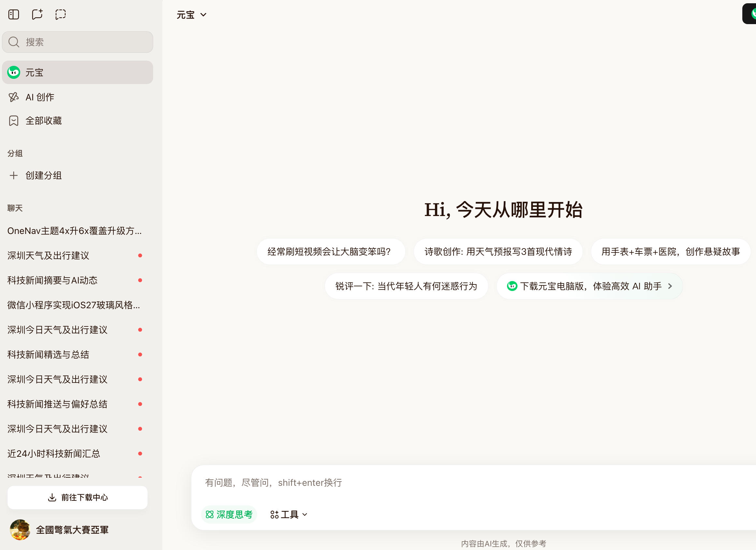Click the 深度思考 atom icon
The height and width of the screenshot is (550, 756).
pos(209,514)
